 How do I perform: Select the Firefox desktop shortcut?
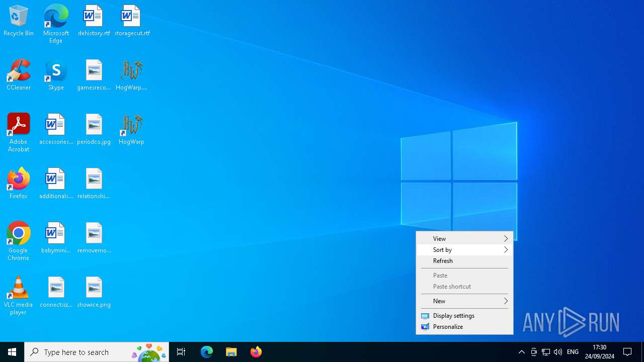pos(19,184)
